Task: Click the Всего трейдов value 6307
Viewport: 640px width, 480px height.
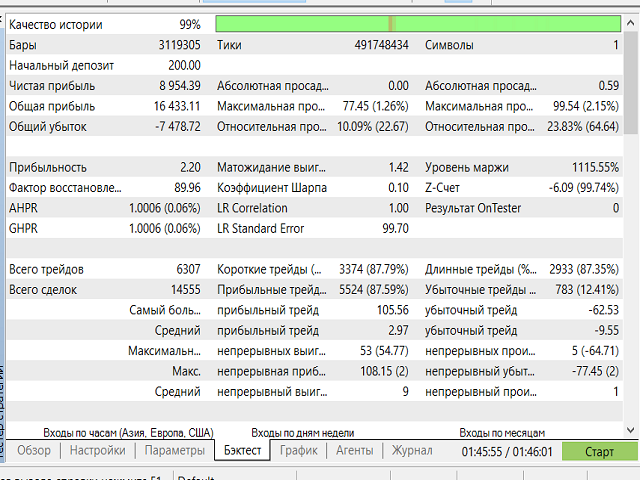Action: coord(189,269)
